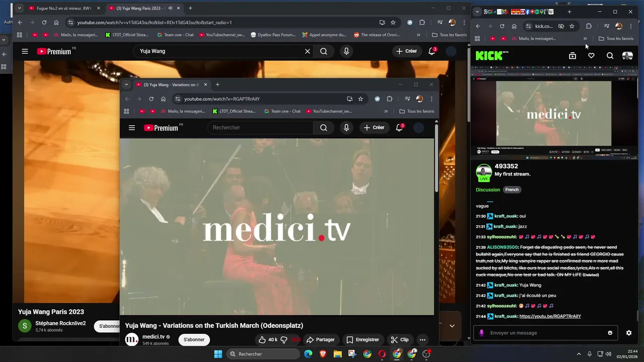Click Envoyer un message chat field
The height and width of the screenshot is (362, 644).
coord(546,333)
